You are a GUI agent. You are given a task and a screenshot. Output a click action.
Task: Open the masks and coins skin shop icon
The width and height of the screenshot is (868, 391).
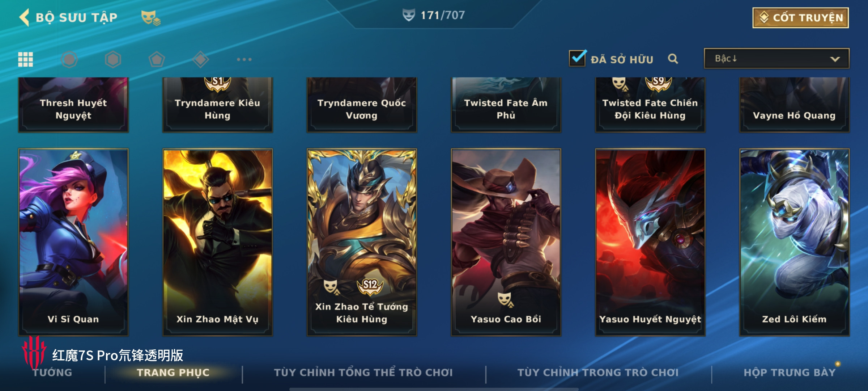[150, 18]
